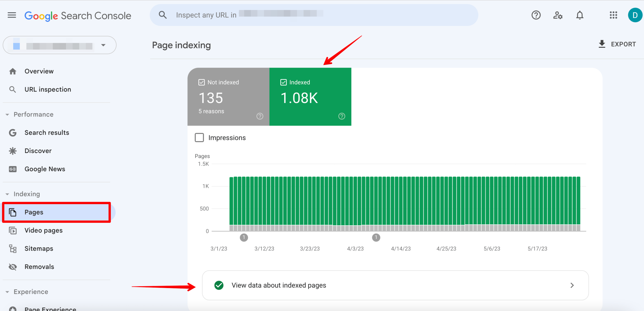Open the notifications bell
Image resolution: width=644 pixels, height=311 pixels.
click(580, 15)
